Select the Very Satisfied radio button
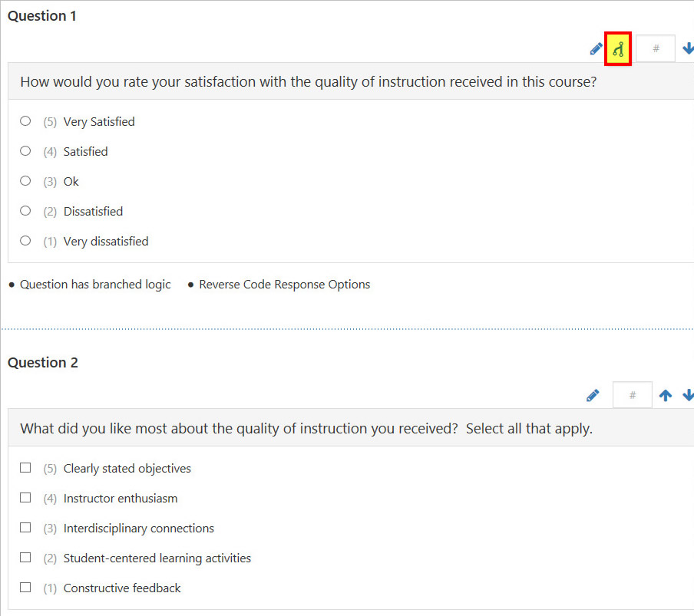 (25, 120)
